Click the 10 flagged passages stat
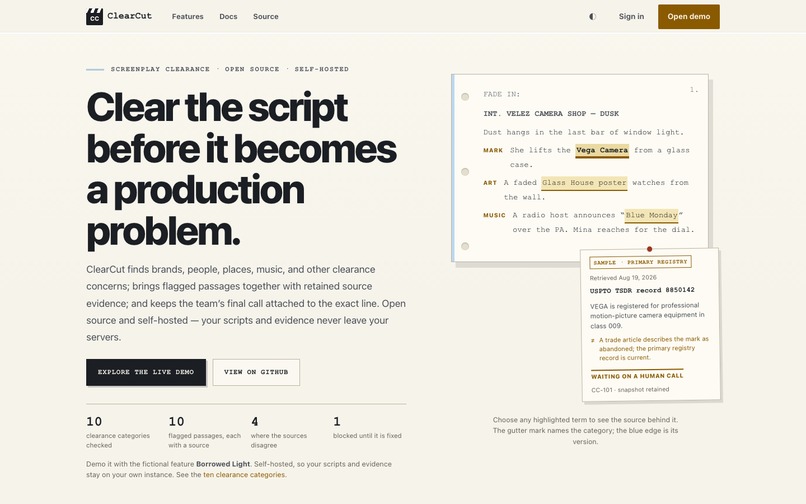806x504 pixels. (205, 433)
